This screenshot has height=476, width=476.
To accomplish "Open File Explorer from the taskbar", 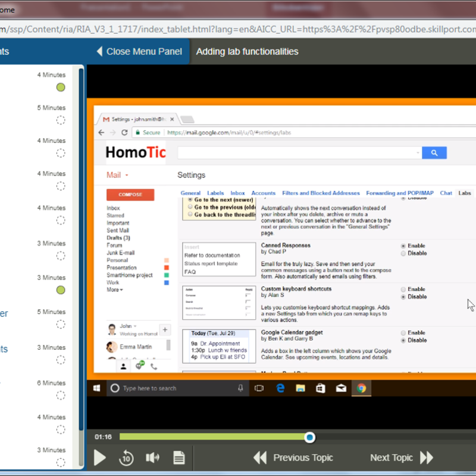I will pyautogui.click(x=300, y=388).
